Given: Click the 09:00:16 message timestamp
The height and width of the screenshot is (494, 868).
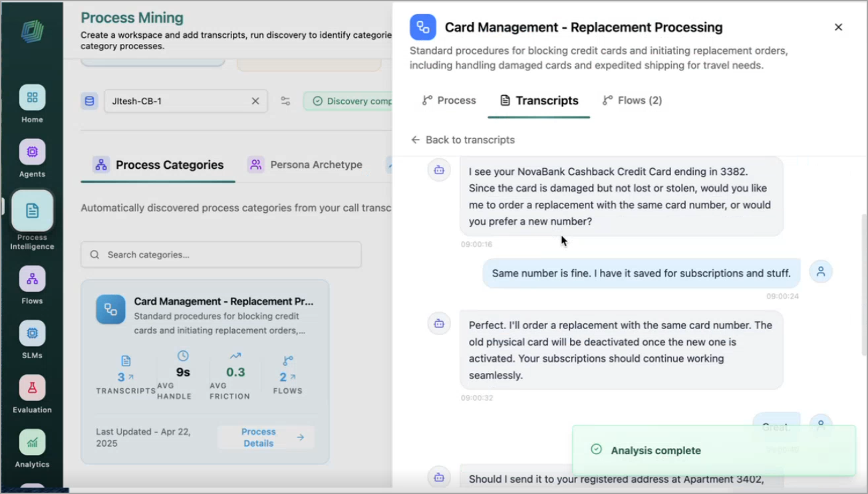Looking at the screenshot, I should coord(476,244).
